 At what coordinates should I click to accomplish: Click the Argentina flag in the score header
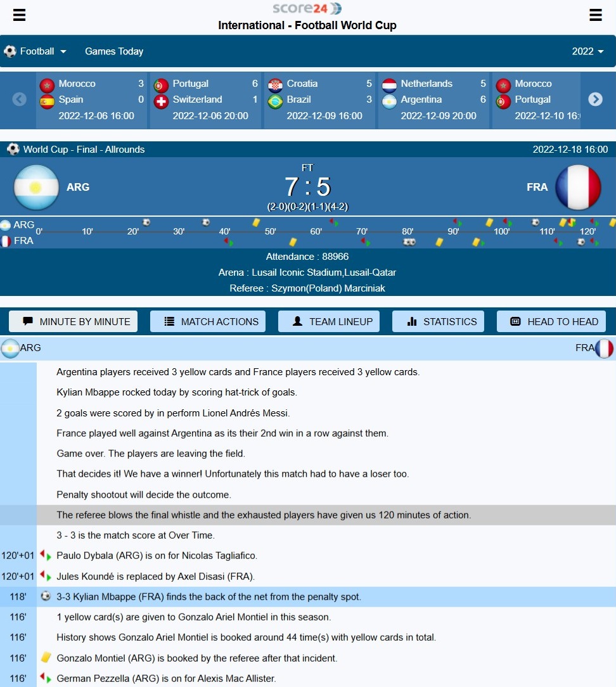pyautogui.click(x=36, y=187)
